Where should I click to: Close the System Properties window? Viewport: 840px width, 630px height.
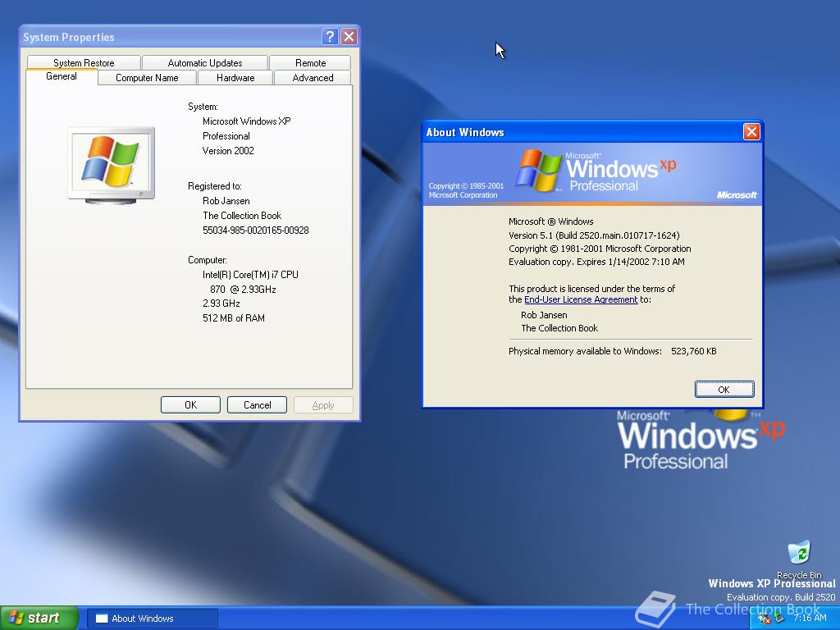(349, 36)
